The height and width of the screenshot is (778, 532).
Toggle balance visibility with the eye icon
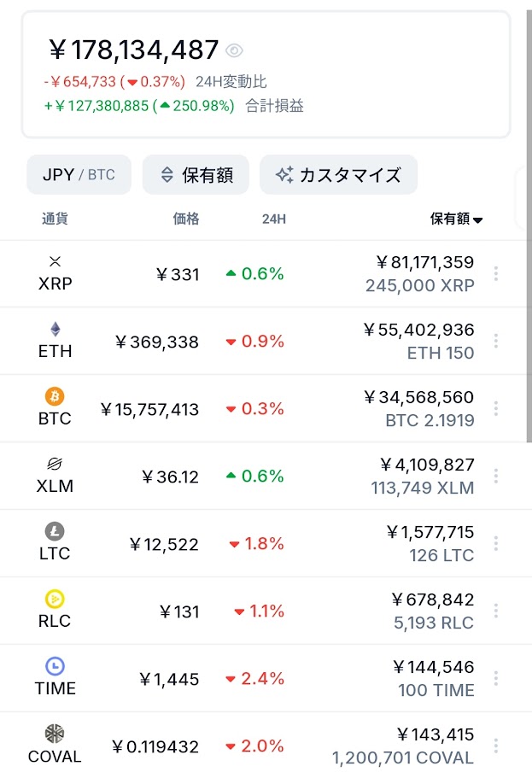(x=234, y=50)
